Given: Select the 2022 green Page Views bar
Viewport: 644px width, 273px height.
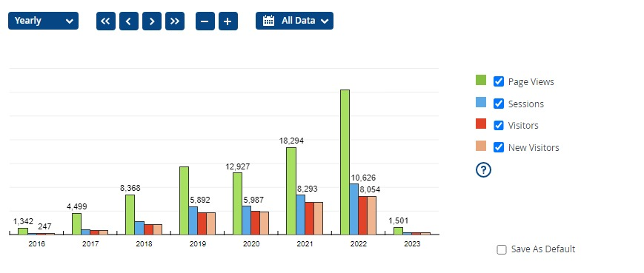Looking at the screenshot, I should [x=345, y=162].
